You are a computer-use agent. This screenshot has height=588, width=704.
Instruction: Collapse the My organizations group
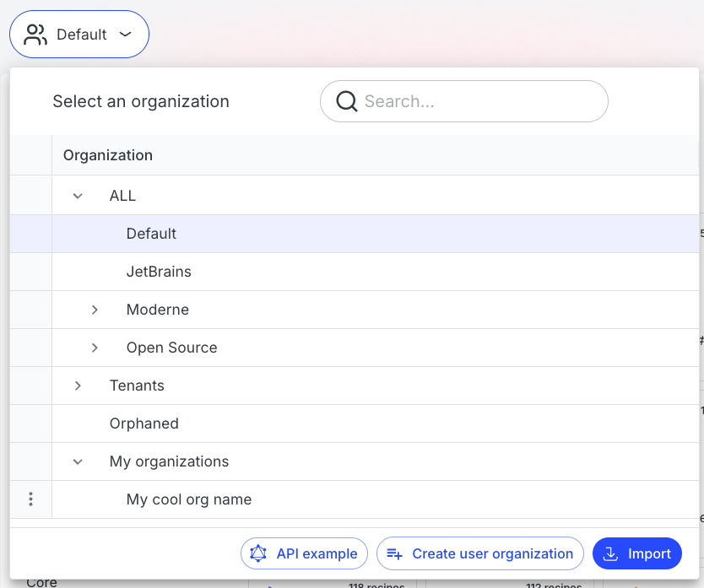[x=78, y=461]
